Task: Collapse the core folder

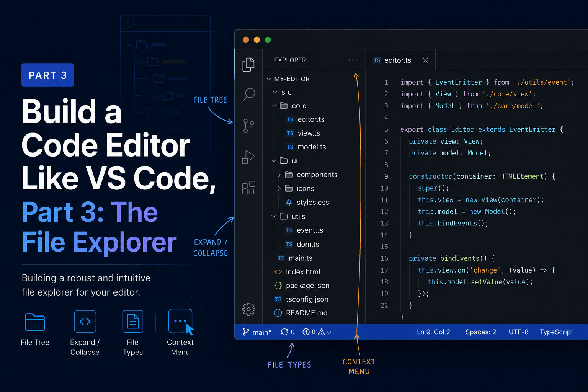Action: coord(274,106)
